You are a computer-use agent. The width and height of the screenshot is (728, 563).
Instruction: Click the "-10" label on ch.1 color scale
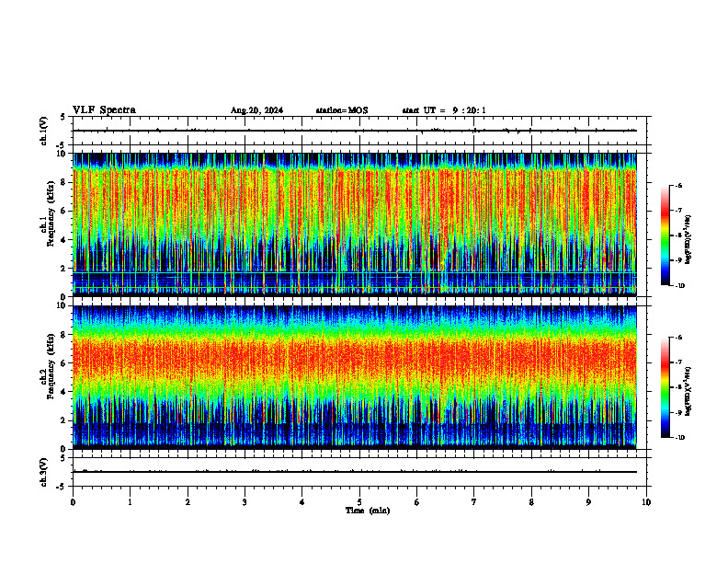pos(679,286)
